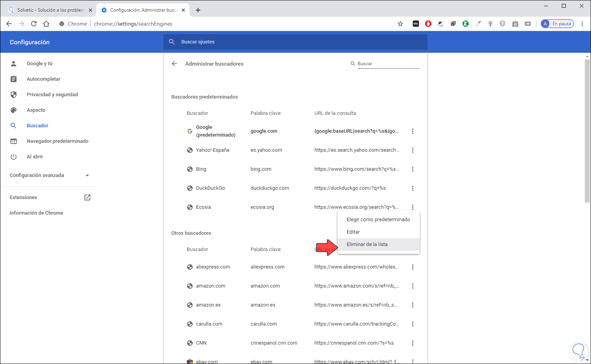Open the Chrome three-dot main menu

[582, 24]
